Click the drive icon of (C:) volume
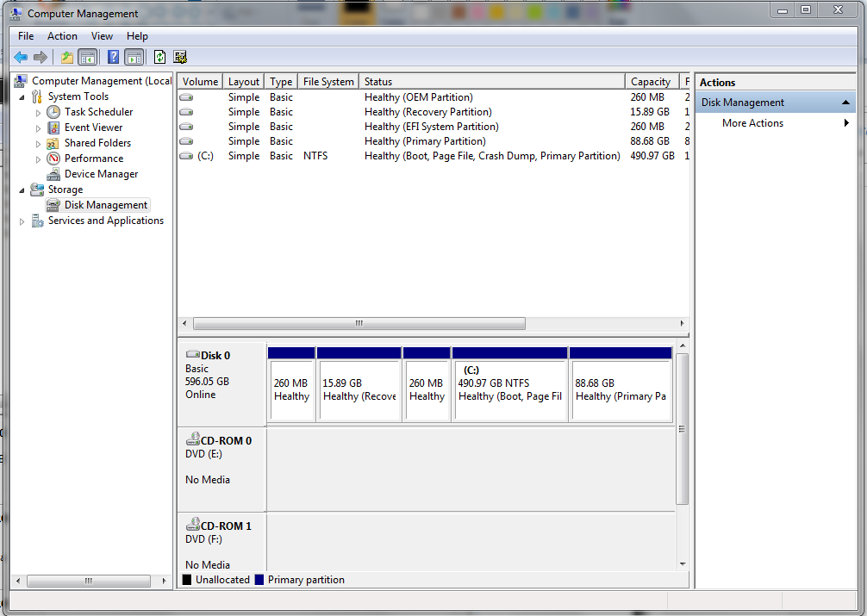The height and width of the screenshot is (616, 867). 186,156
